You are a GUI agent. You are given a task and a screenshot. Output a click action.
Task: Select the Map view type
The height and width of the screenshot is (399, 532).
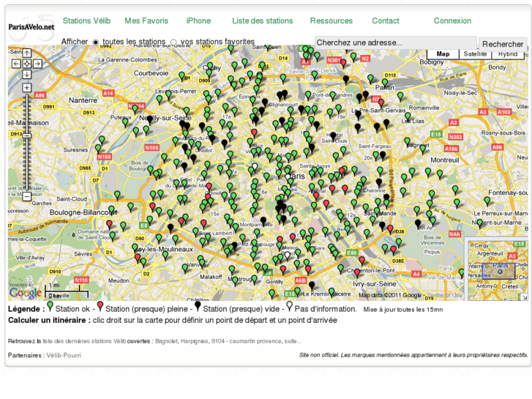(443, 54)
